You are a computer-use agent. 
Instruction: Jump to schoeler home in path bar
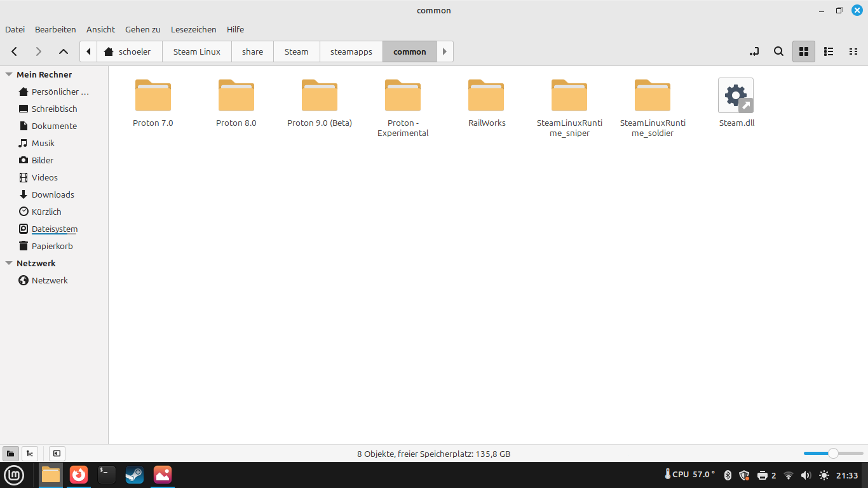(x=130, y=51)
